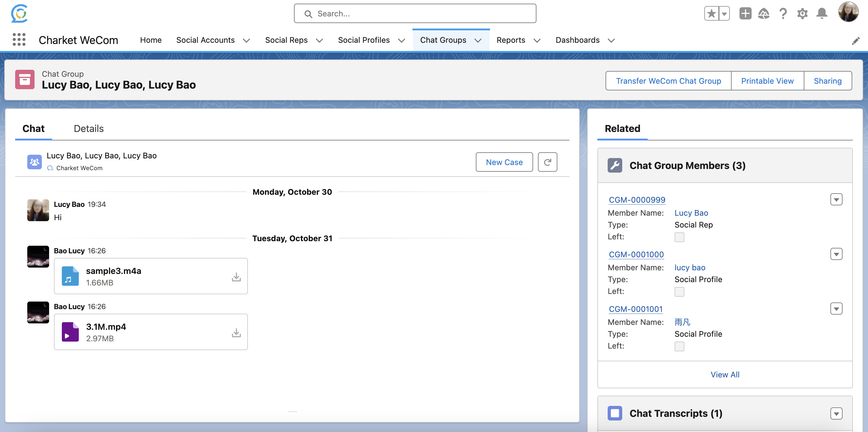Switch to the Details tab
This screenshot has width=868, height=432.
(x=88, y=129)
